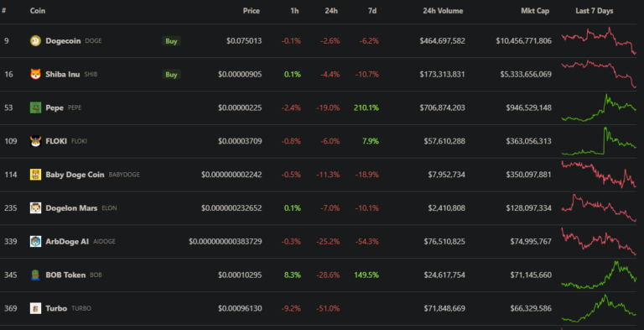This screenshot has height=330, width=644.
Task: Open the Turbo coin name link
Action: pyautogui.click(x=56, y=308)
